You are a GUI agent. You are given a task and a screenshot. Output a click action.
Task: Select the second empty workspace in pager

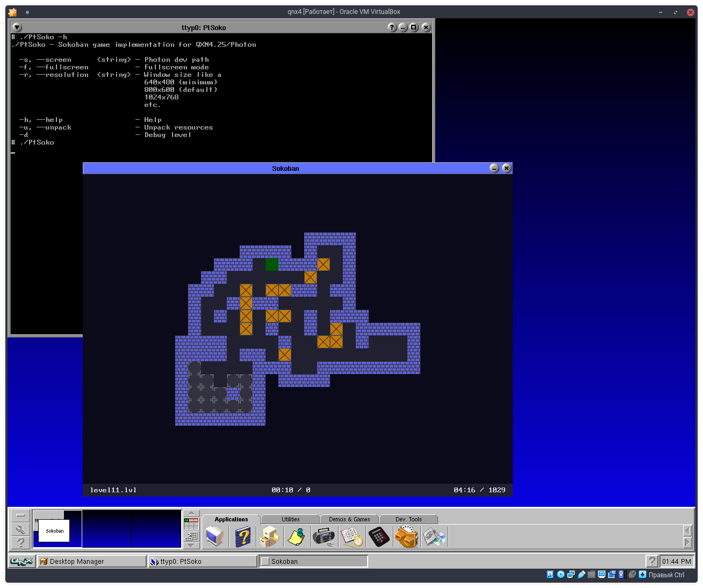pyautogui.click(x=106, y=529)
